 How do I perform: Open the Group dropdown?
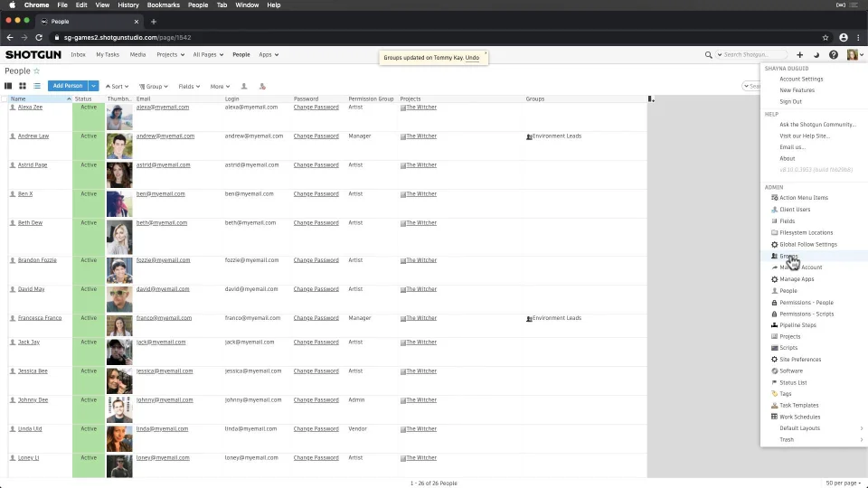(x=154, y=87)
